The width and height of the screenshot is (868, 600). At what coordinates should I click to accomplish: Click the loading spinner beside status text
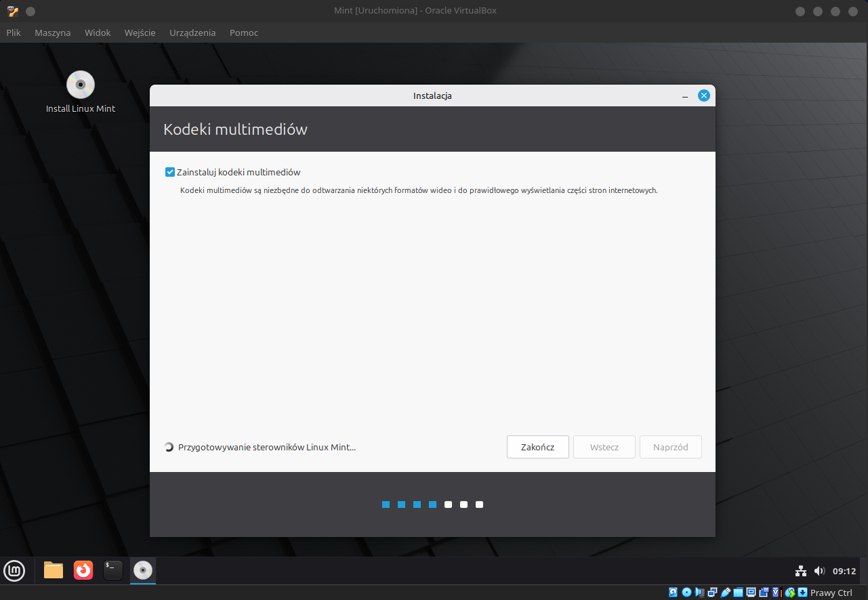point(169,447)
